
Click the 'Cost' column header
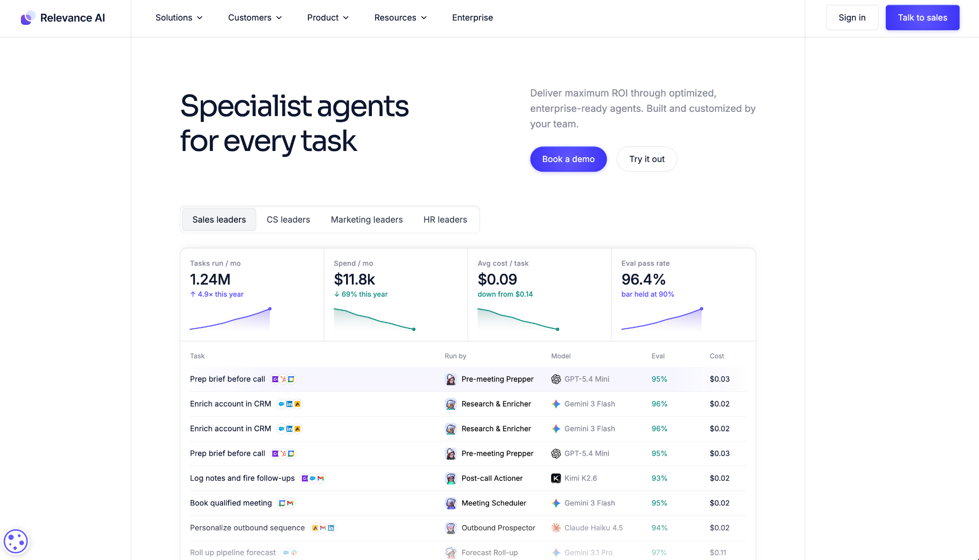click(x=717, y=356)
